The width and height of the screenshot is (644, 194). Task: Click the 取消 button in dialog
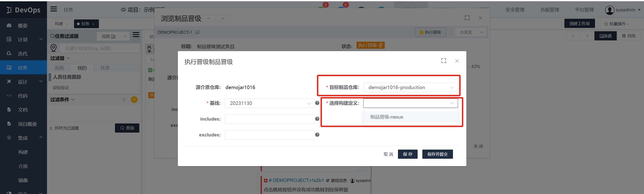(x=388, y=154)
